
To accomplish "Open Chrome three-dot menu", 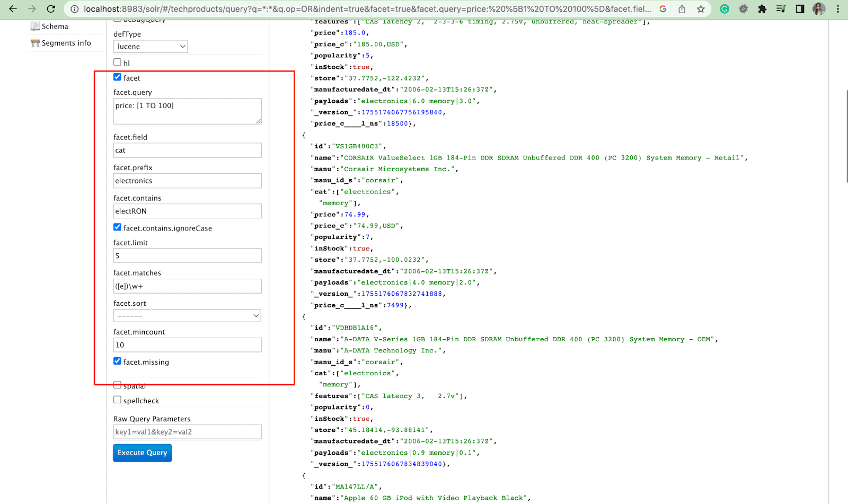I will 837,9.
